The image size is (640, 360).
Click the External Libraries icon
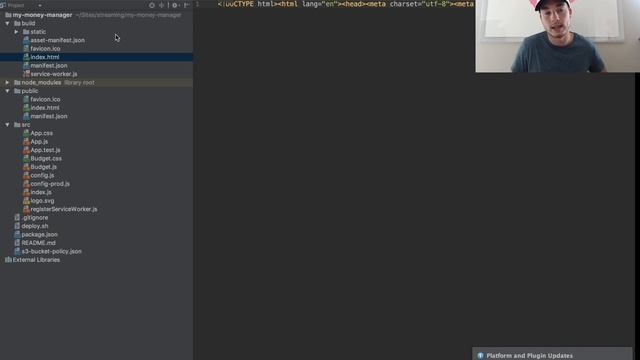8,260
